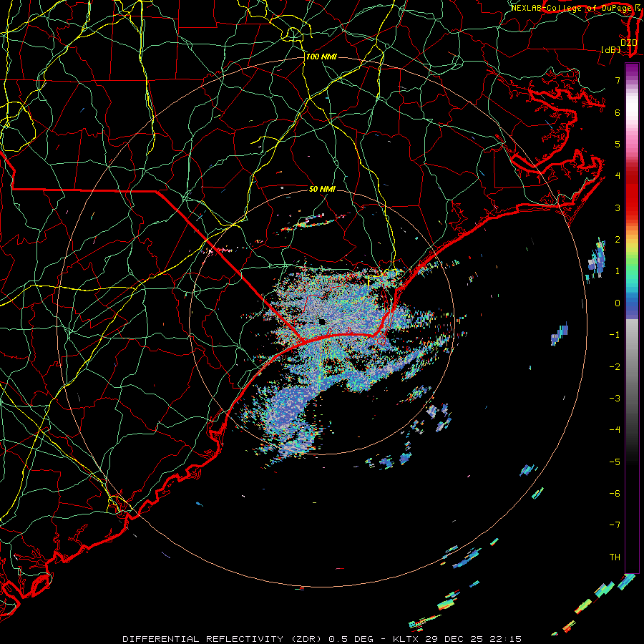The width and height of the screenshot is (644, 644).
Task: Click the -6 value on the color scale
Action: pos(615,493)
